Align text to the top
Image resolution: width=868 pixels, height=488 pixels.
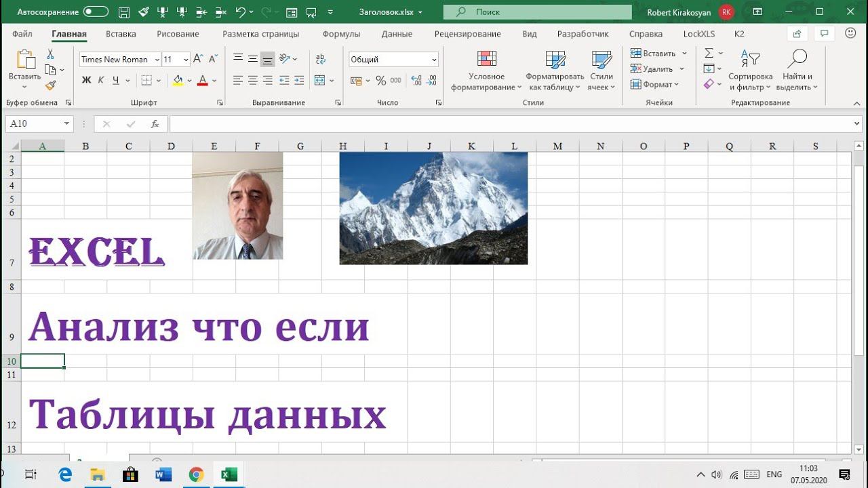(x=238, y=60)
